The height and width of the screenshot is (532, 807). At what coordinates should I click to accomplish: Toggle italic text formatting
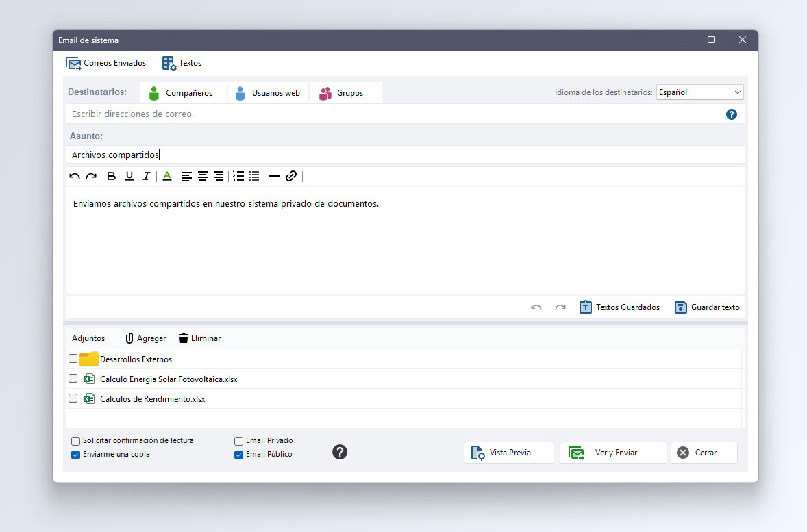(x=146, y=177)
